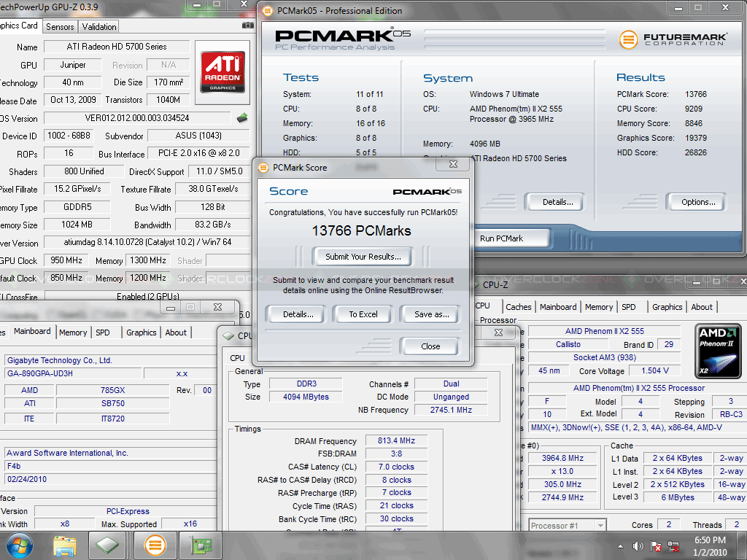This screenshot has height=560, width=747.
Task: Click the 13766 PCMarks score text
Action: coord(361,231)
